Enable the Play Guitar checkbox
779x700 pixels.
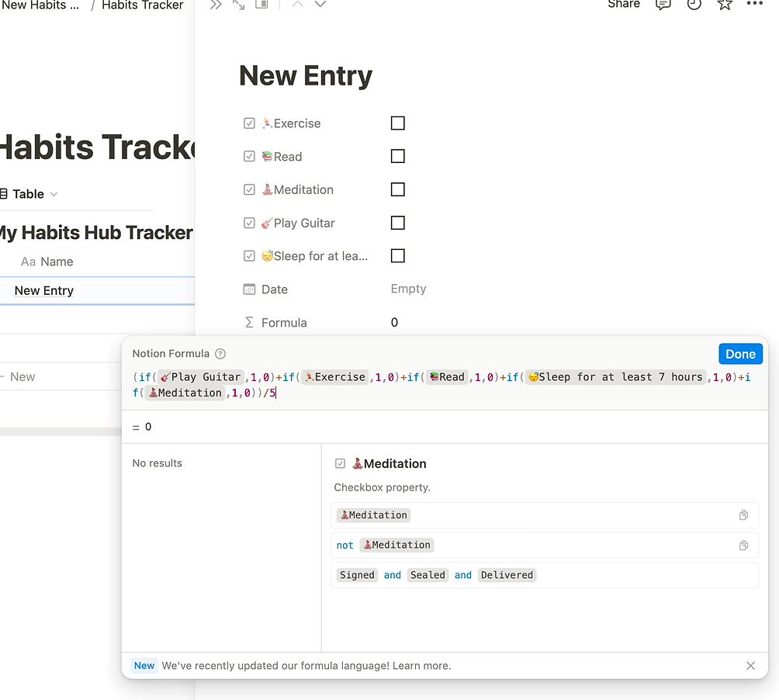point(397,223)
